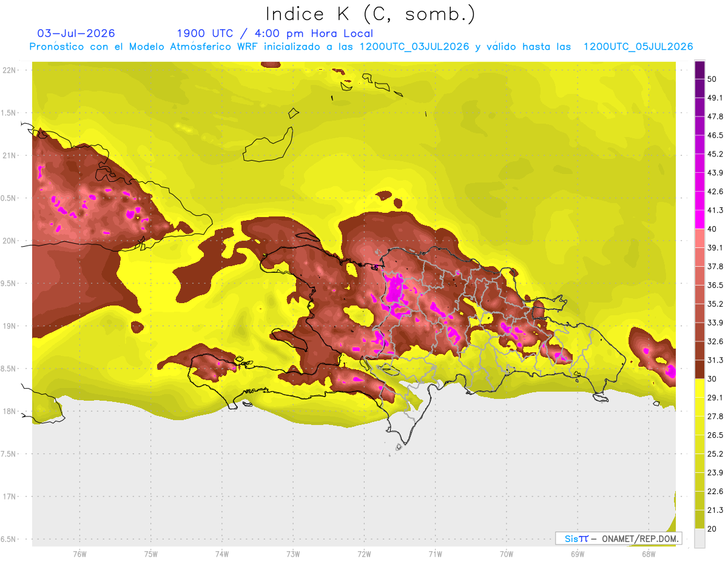Click the colorbar label "45.2"
Viewport: 728px width, 562px height.
pos(715,154)
